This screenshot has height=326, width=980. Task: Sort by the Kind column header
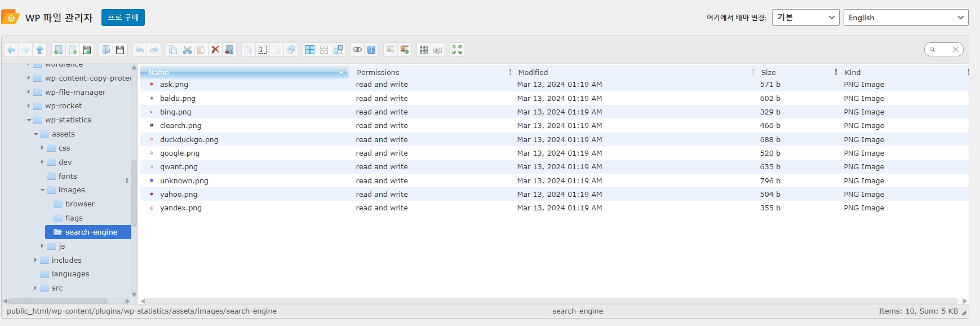click(x=904, y=72)
